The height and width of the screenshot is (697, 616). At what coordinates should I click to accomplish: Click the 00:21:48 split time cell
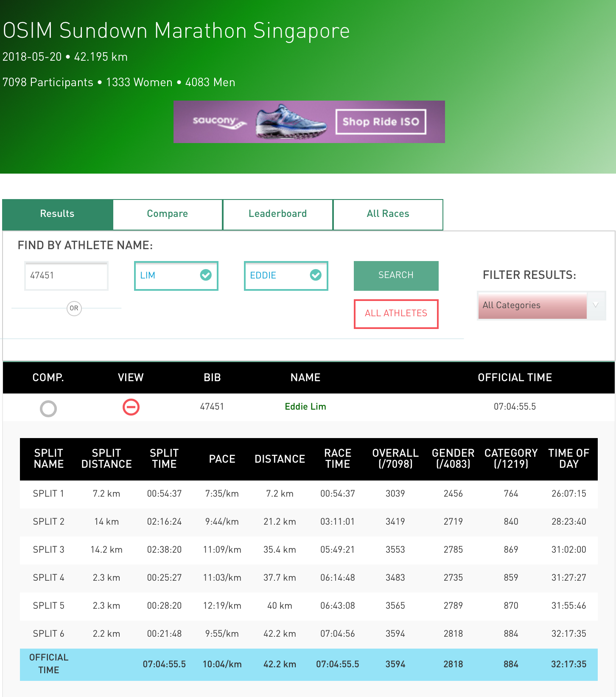pos(164,634)
